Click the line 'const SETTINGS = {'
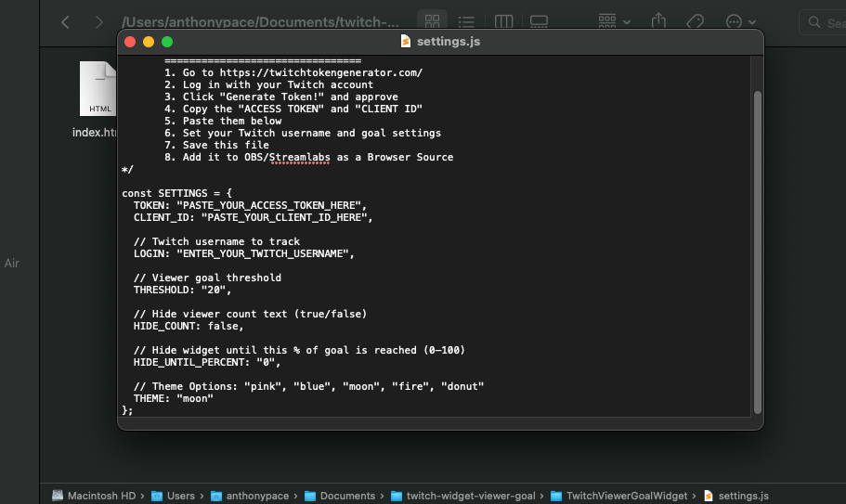 point(177,193)
